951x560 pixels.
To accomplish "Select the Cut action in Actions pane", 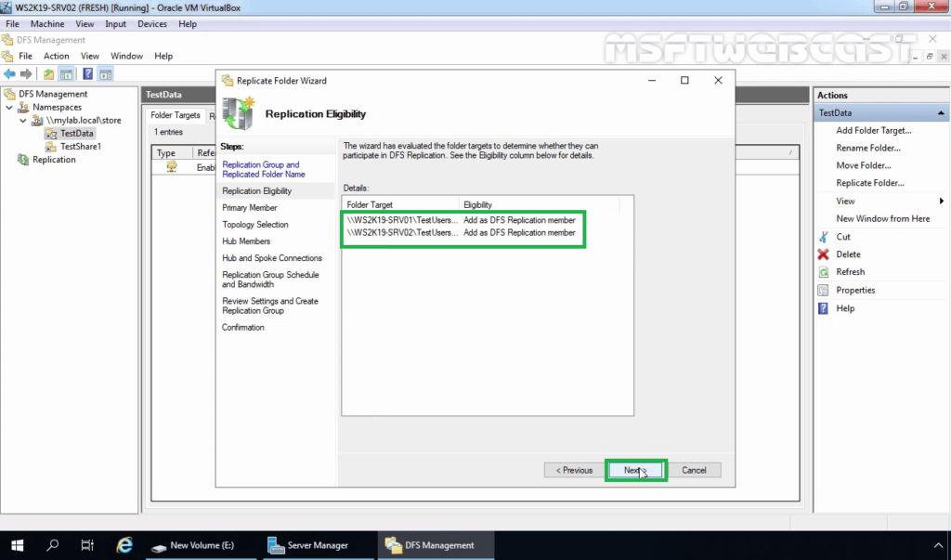I will pyautogui.click(x=843, y=237).
